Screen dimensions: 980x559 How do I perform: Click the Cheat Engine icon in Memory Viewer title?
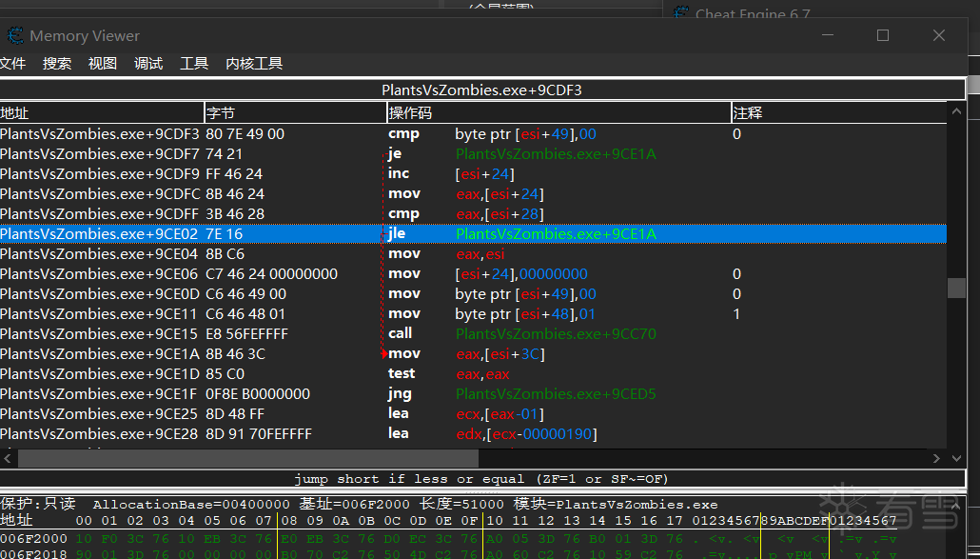pos(15,35)
